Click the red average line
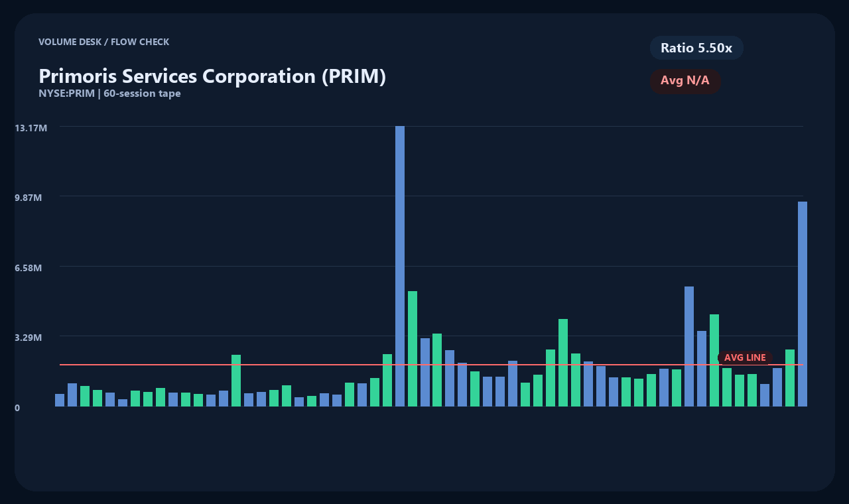Image resolution: width=849 pixels, height=504 pixels. 431,365
